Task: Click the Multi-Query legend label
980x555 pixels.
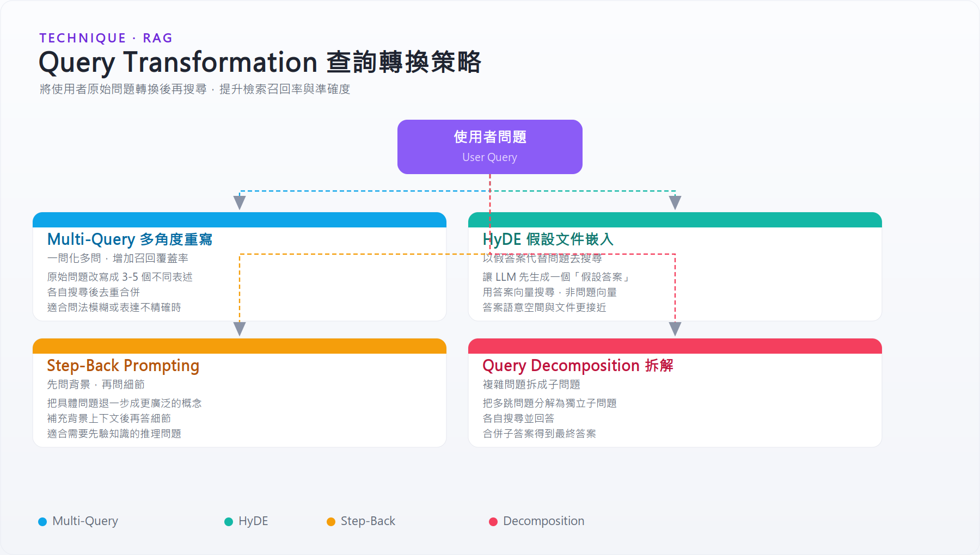Action: (x=85, y=521)
